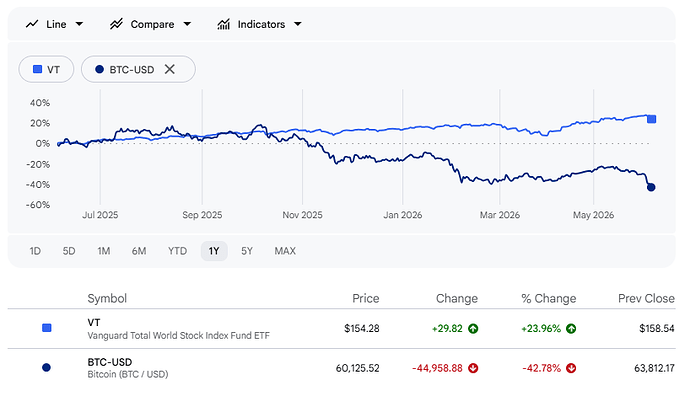Click the Line chart type icon
The width and height of the screenshot is (690, 396).
[x=32, y=24]
